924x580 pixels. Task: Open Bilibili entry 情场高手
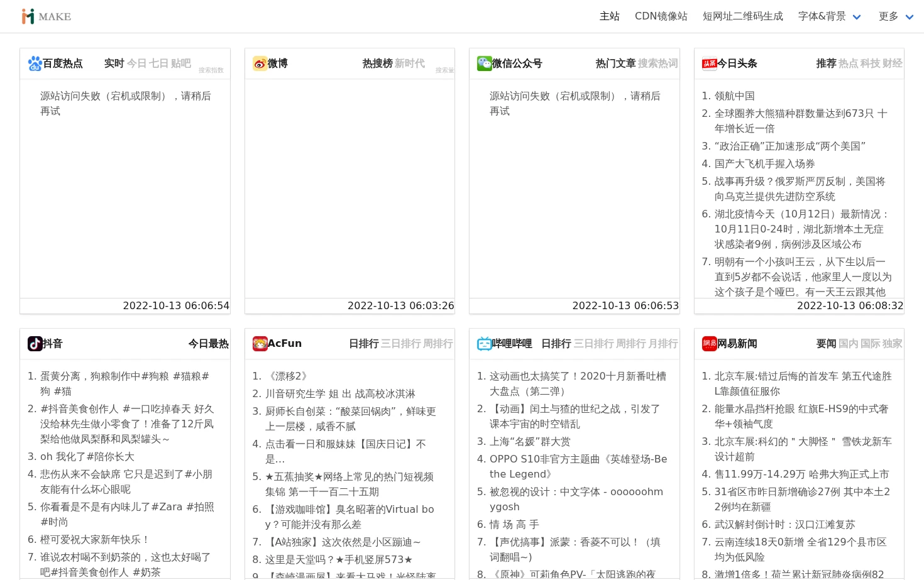click(514, 525)
